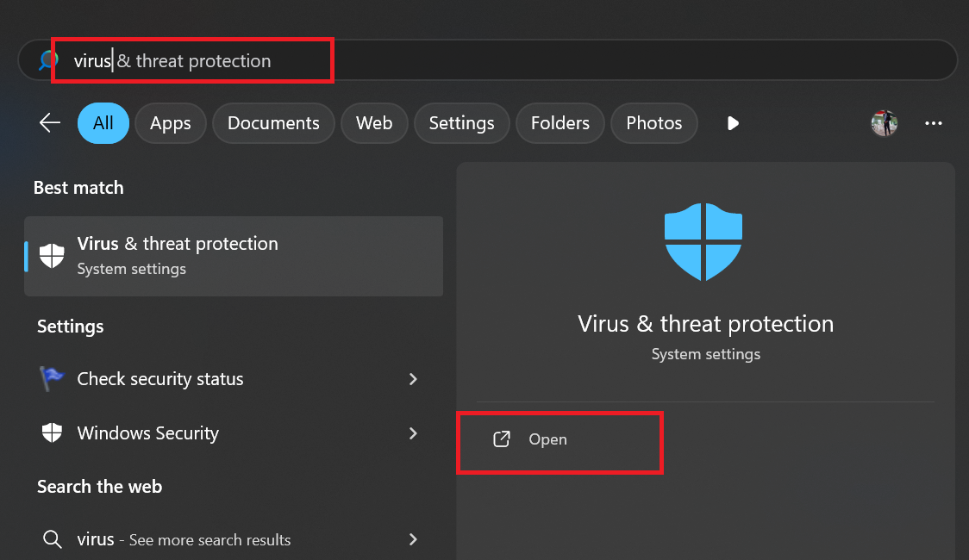The width and height of the screenshot is (969, 560).
Task: Click the back arrow icon
Action: click(50, 123)
